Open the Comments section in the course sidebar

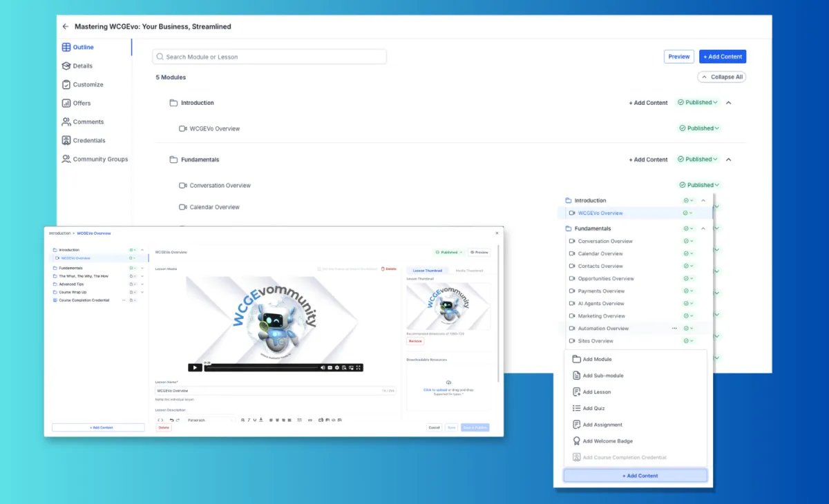point(82,122)
